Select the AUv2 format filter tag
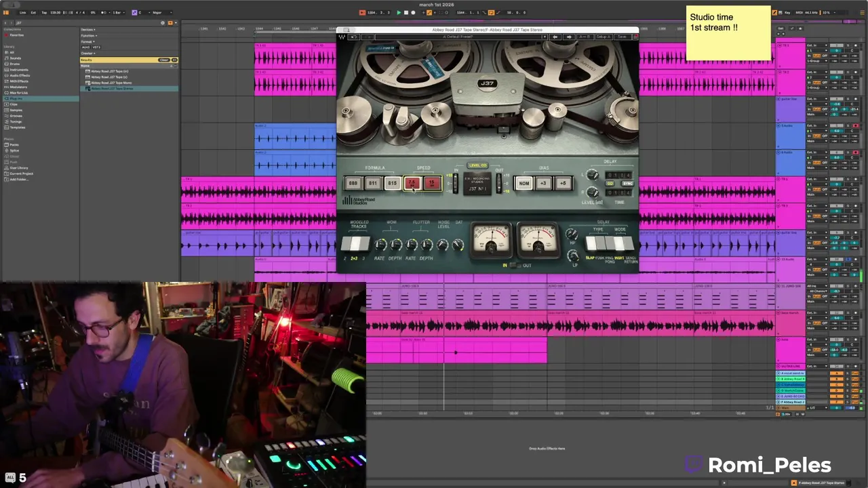Image resolution: width=868 pixels, height=488 pixels. coord(86,47)
